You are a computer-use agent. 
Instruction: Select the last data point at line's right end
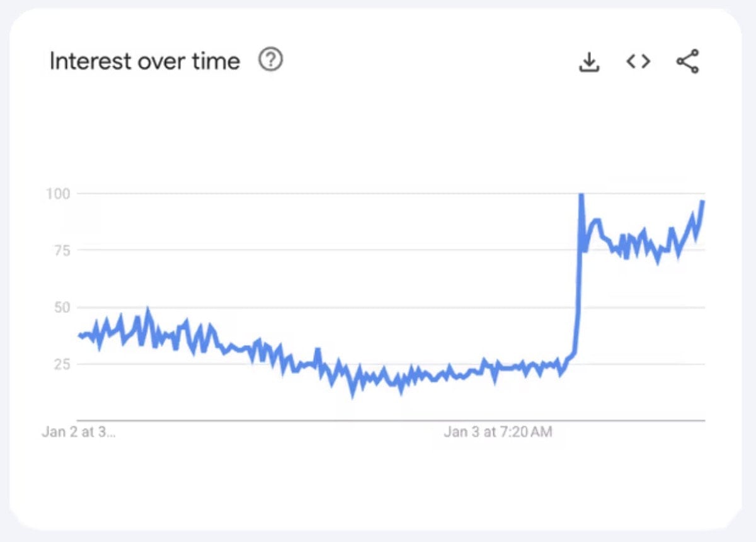coord(703,201)
